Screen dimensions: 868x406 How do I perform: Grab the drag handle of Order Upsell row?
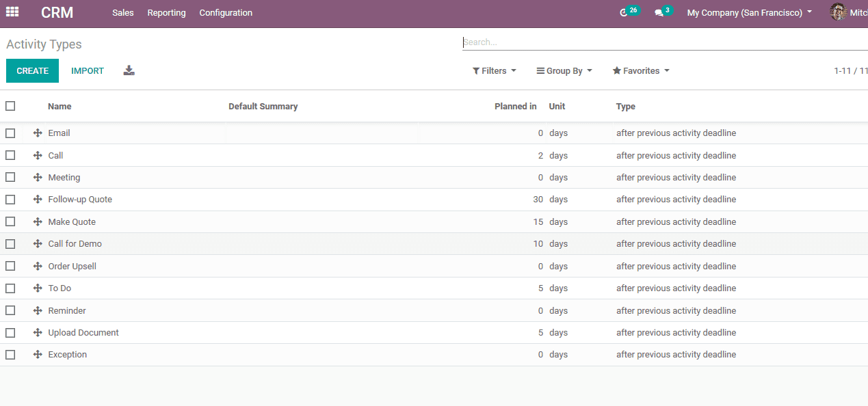point(38,266)
